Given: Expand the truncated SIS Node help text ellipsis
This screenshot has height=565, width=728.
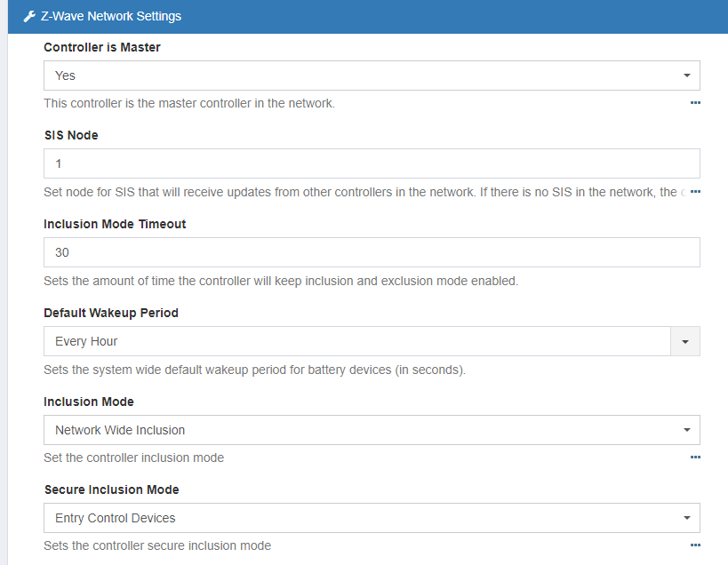Looking at the screenshot, I should point(695,192).
